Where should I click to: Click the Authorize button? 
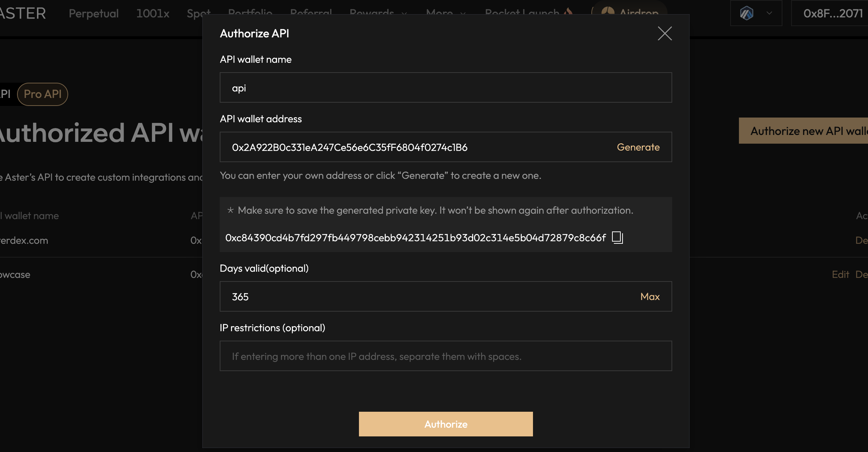pos(446,424)
